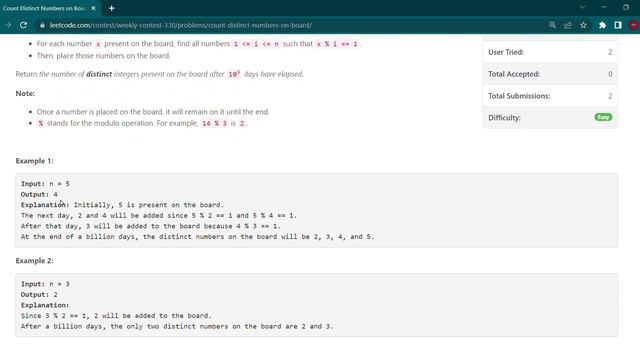Click the '1 <= i <= n' code snippet
Image resolution: width=640 pixels, height=360 pixels.
(256, 44)
